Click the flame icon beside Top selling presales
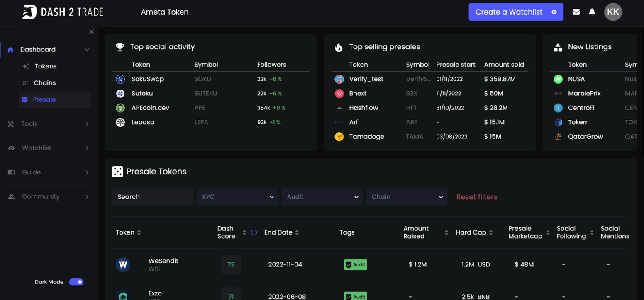Screen dimensions: 644x300 339,47
